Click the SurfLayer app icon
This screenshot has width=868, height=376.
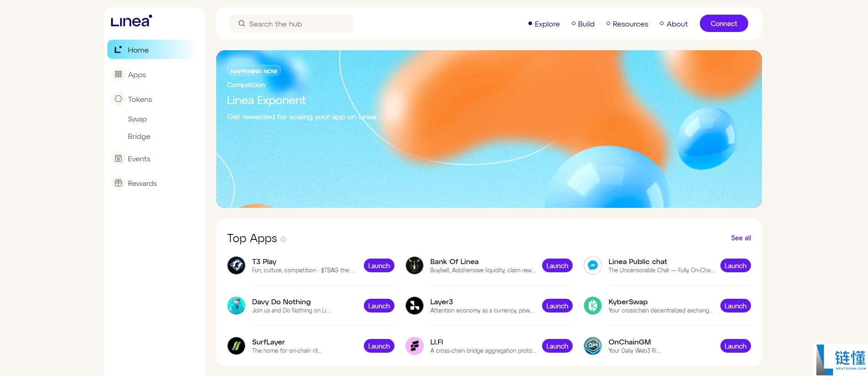click(x=236, y=346)
